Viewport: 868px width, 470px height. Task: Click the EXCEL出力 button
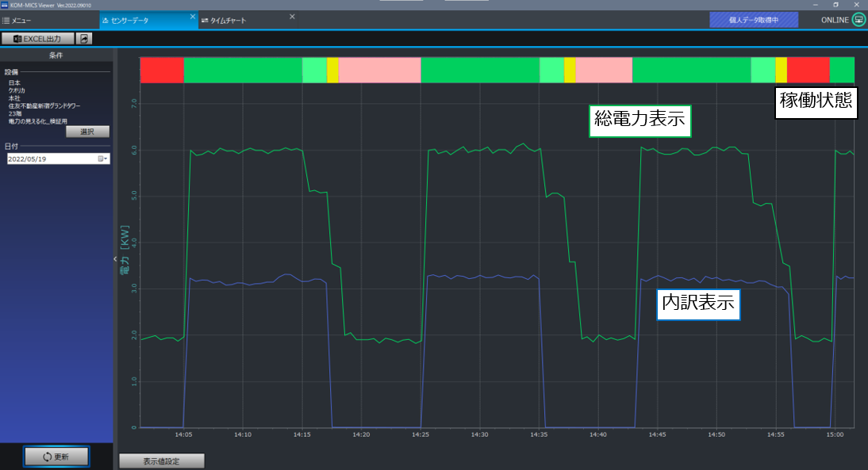point(37,39)
